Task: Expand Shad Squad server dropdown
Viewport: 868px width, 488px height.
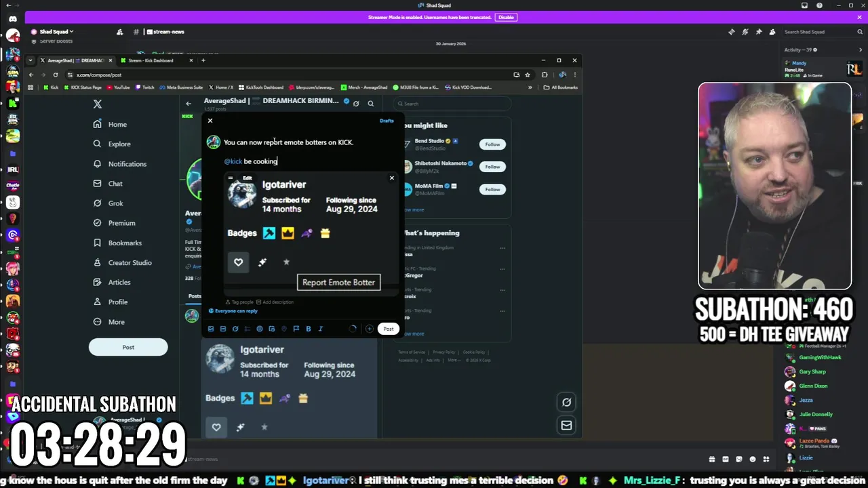Action: (x=56, y=32)
